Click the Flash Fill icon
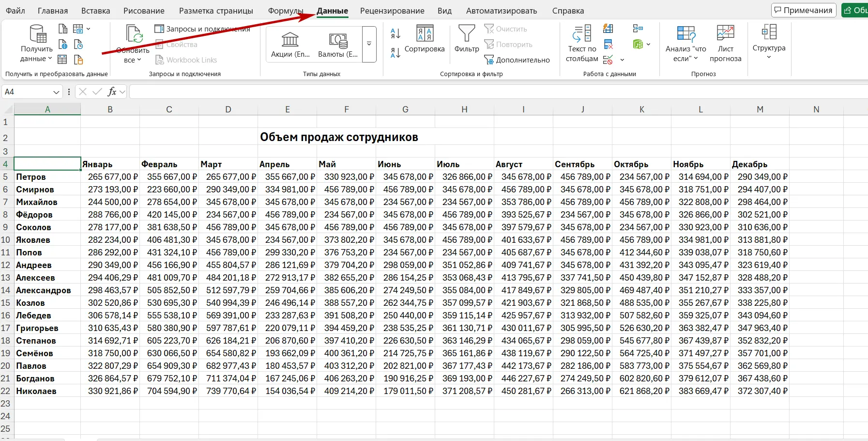Viewport: 868px width, 441px height. point(608,29)
